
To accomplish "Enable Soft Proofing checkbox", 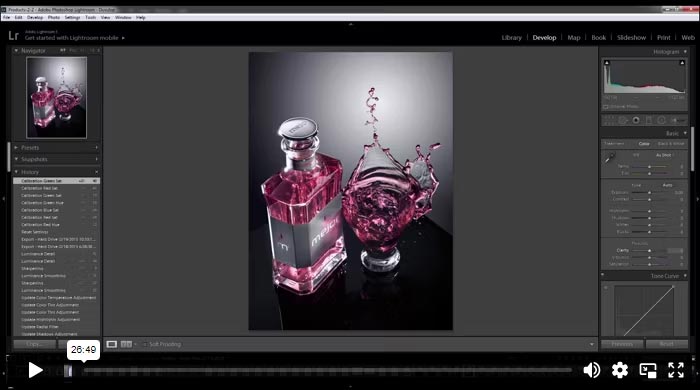I will click(144, 344).
